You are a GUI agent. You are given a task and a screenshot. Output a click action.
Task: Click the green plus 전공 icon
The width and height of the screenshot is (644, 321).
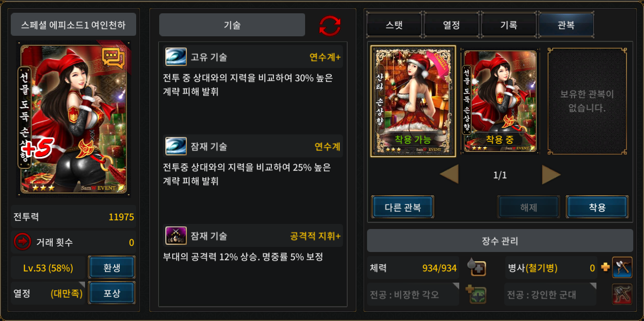pyautogui.click(x=476, y=294)
